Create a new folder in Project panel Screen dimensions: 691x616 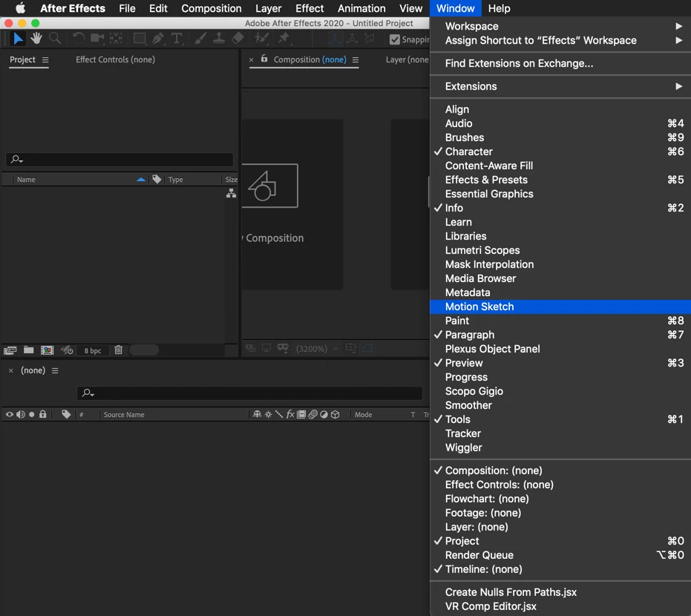[29, 350]
